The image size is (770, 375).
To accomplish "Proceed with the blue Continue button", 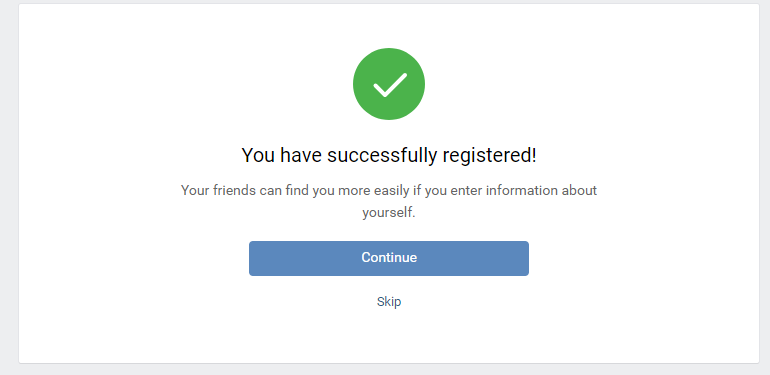I will coord(388,258).
